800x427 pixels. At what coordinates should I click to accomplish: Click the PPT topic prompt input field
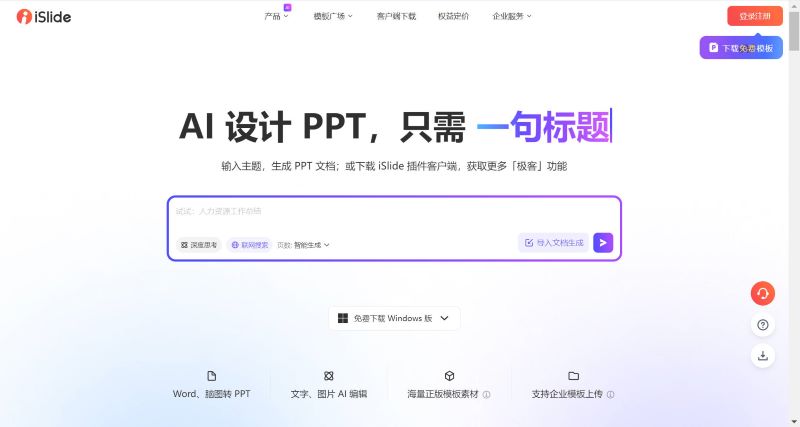393,212
